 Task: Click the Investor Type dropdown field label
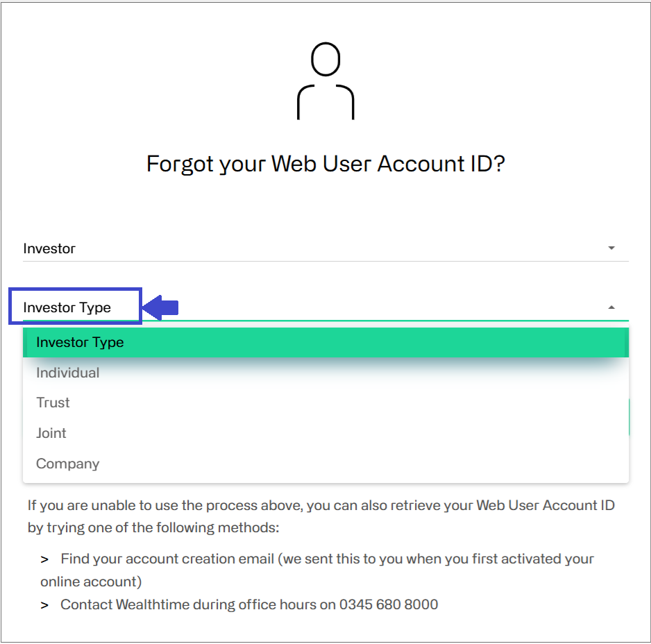tap(67, 307)
